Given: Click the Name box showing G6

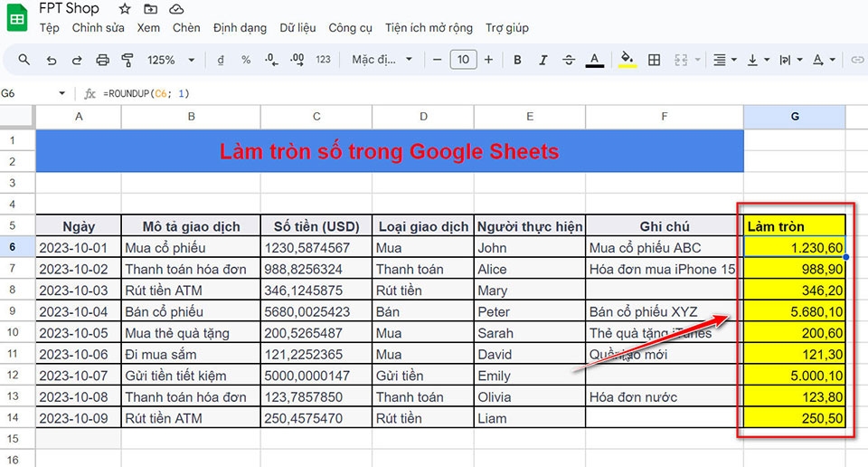Looking at the screenshot, I should (x=28, y=93).
